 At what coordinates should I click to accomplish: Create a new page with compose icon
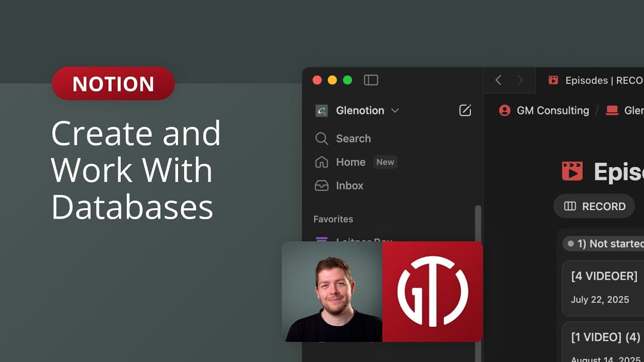(465, 110)
